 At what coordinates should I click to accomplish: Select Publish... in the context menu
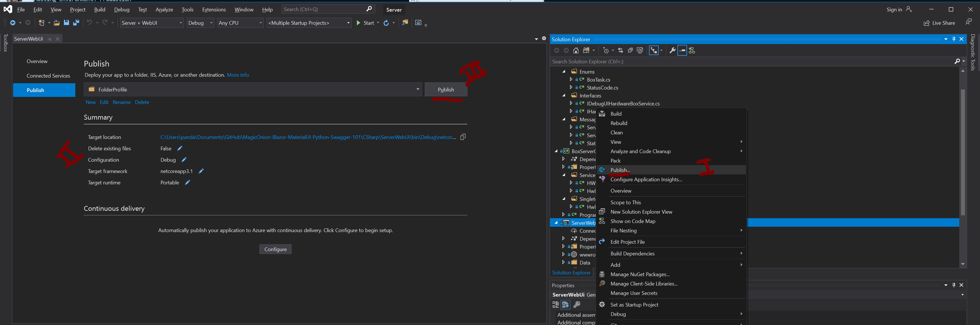[x=620, y=170]
